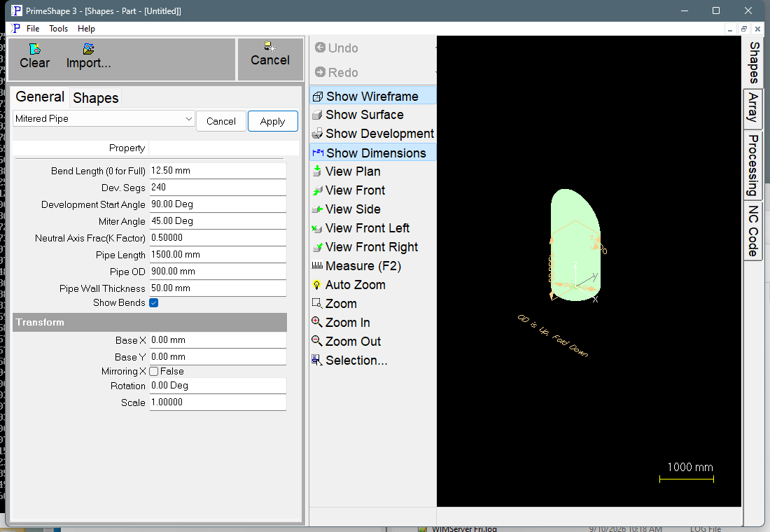Click Zoom In
770x532 pixels.
342,322
